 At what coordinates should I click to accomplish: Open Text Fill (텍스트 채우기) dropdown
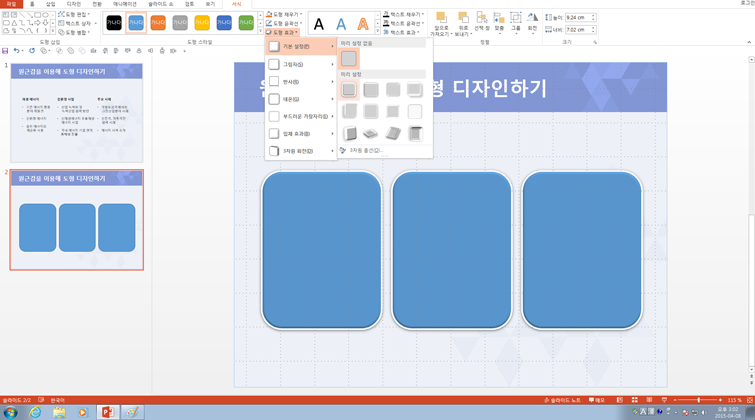tap(404, 14)
